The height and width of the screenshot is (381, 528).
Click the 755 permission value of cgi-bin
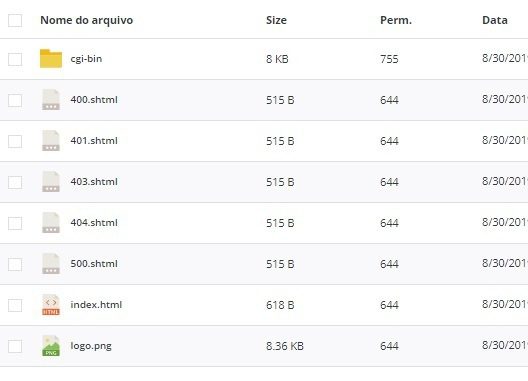389,59
